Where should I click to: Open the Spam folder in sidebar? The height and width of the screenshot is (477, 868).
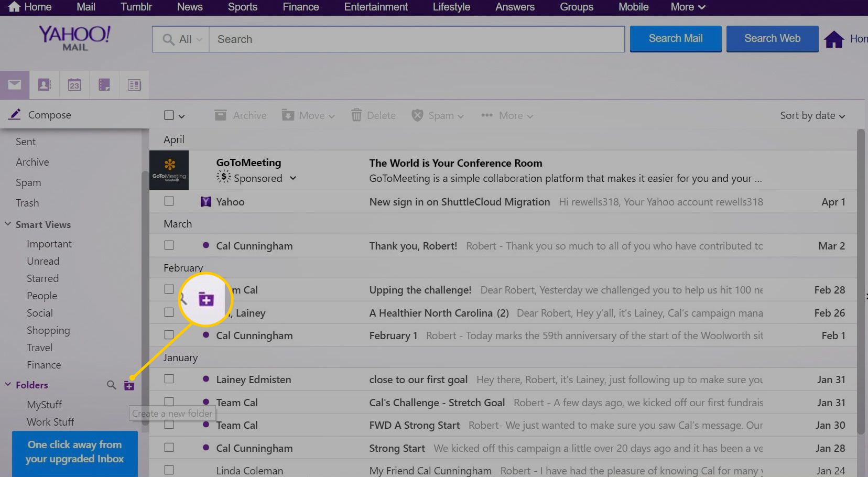tap(28, 182)
